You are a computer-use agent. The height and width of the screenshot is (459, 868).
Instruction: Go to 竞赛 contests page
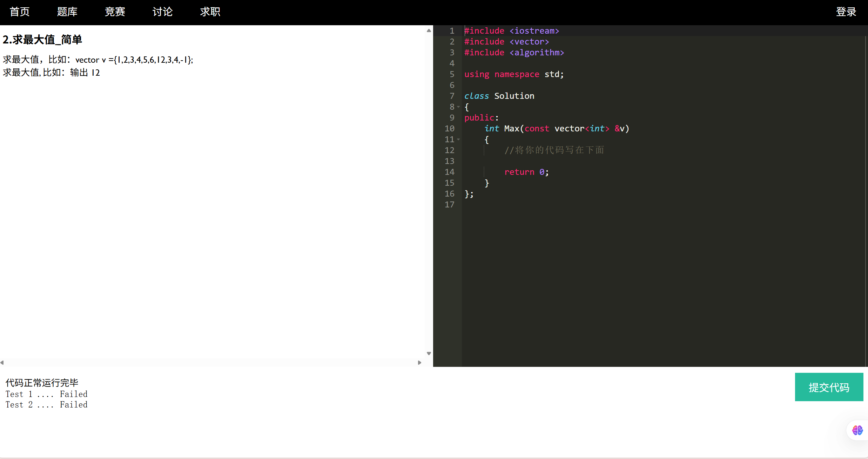point(115,12)
